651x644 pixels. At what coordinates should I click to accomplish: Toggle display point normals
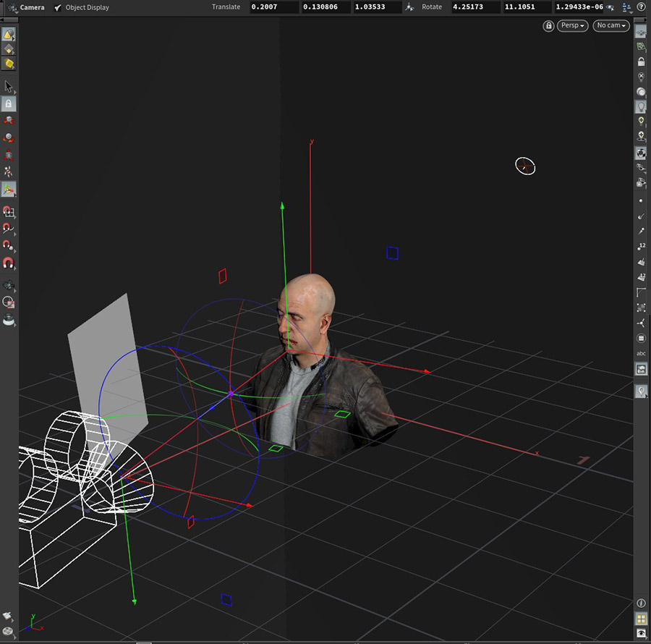[x=641, y=216]
